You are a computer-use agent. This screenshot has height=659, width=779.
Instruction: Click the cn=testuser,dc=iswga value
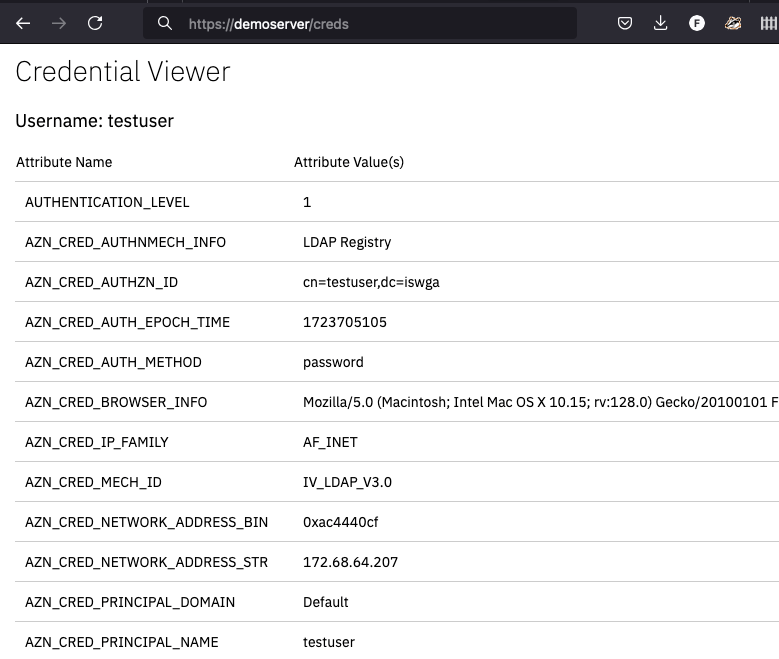pyautogui.click(x=371, y=282)
